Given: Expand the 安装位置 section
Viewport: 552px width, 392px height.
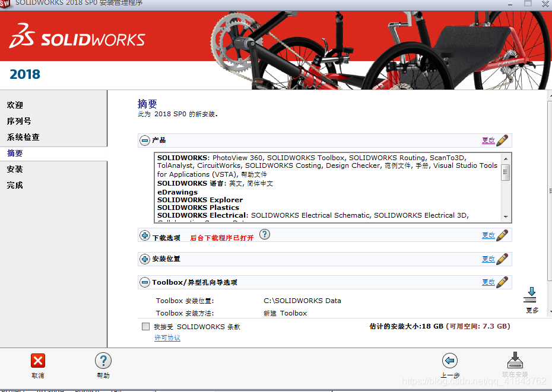Looking at the screenshot, I should [x=145, y=259].
